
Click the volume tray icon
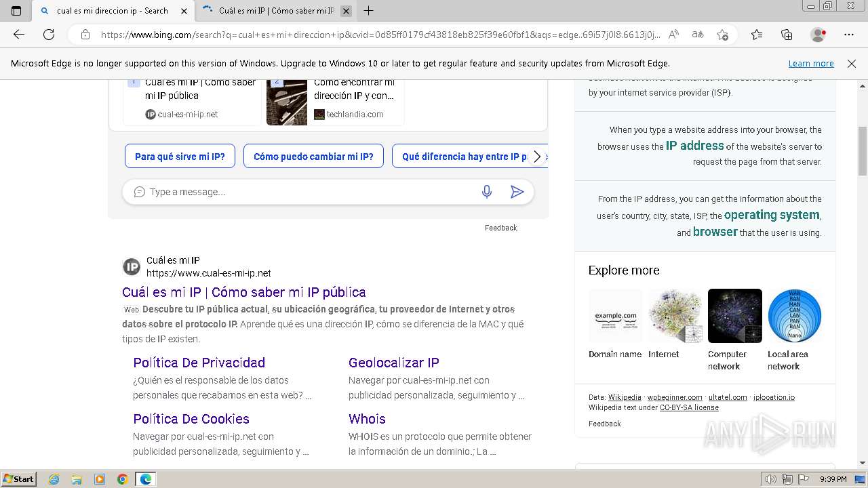772,479
